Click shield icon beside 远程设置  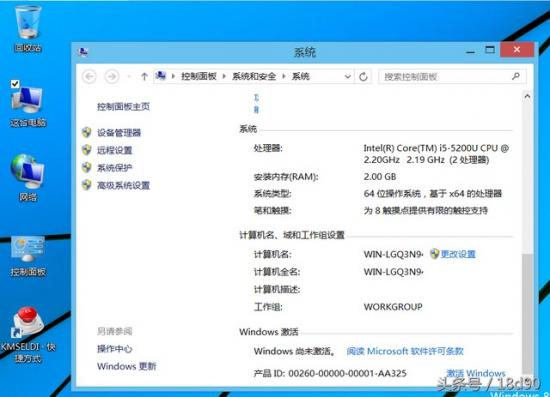87,150
